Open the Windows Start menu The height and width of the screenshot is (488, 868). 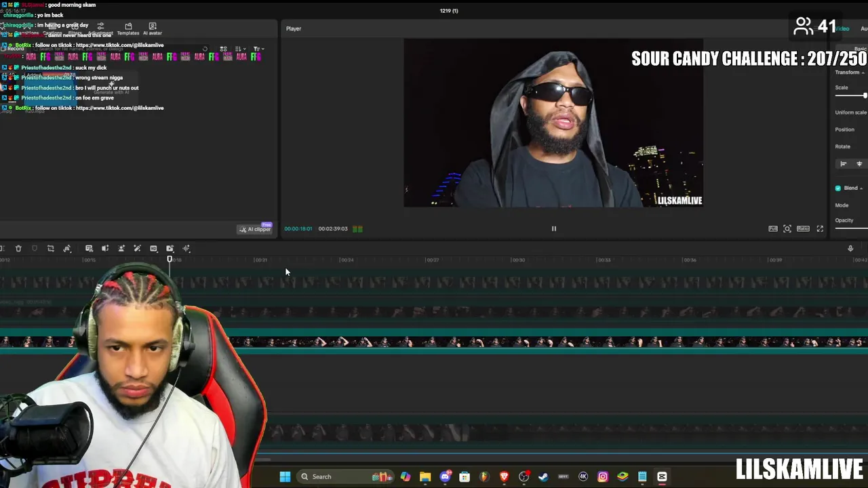[285, 476]
